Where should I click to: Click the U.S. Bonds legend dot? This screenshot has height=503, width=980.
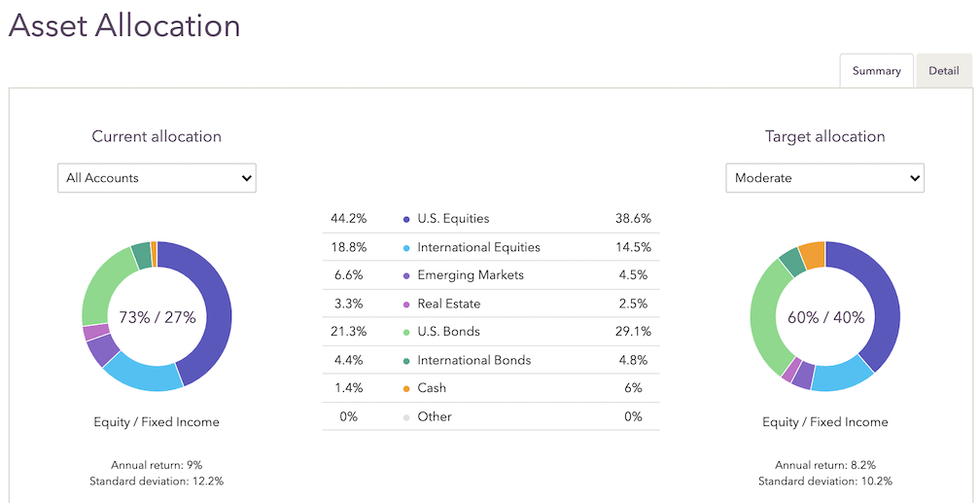pyautogui.click(x=406, y=332)
